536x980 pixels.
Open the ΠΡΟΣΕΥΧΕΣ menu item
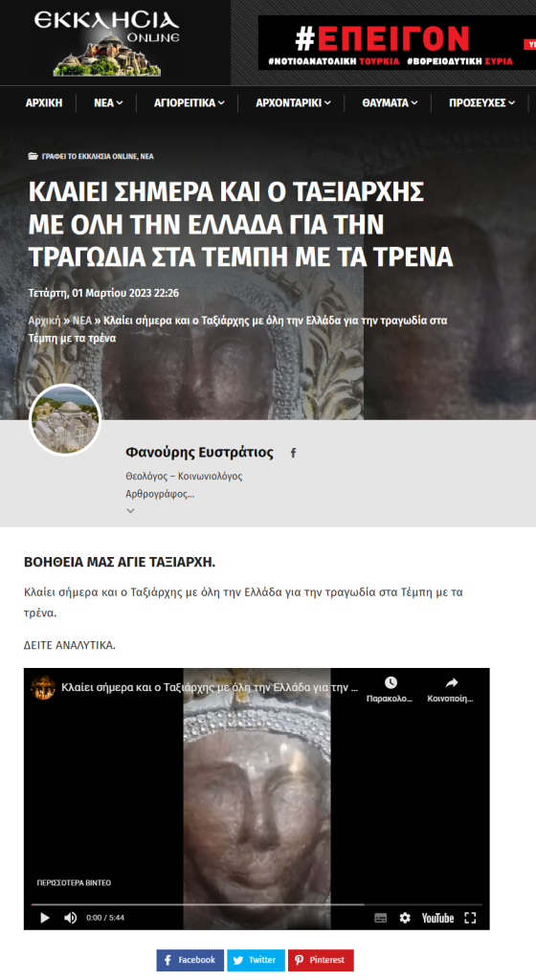click(x=481, y=102)
